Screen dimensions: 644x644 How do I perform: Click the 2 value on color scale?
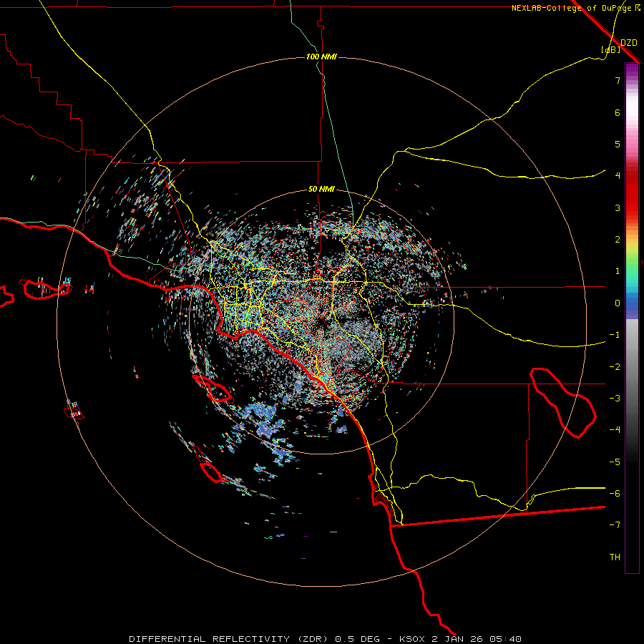[x=618, y=240]
